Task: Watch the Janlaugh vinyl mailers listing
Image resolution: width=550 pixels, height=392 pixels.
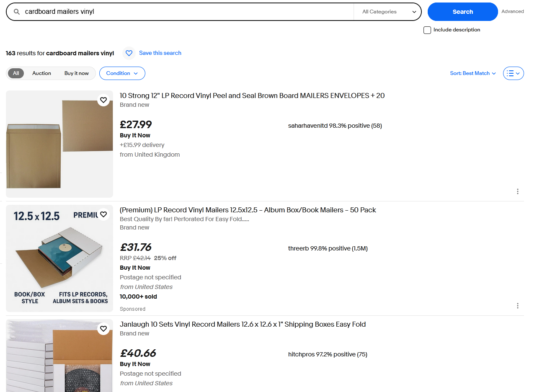Action: pyautogui.click(x=103, y=329)
